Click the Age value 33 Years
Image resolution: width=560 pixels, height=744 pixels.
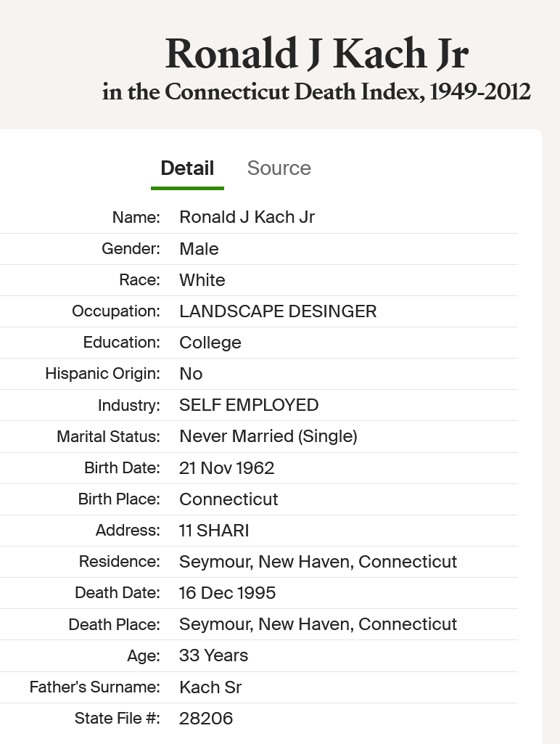213,655
